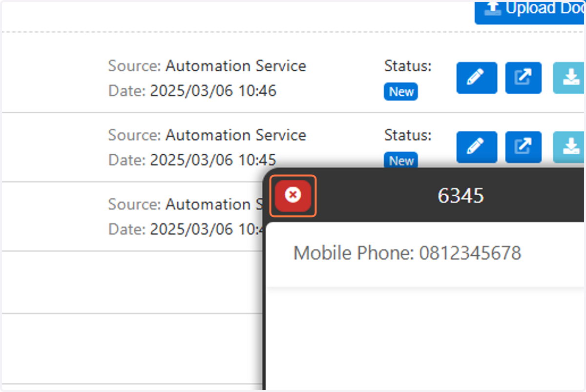
Task: Click Source: Automation Service in the 10:46 row
Action: tap(207, 66)
